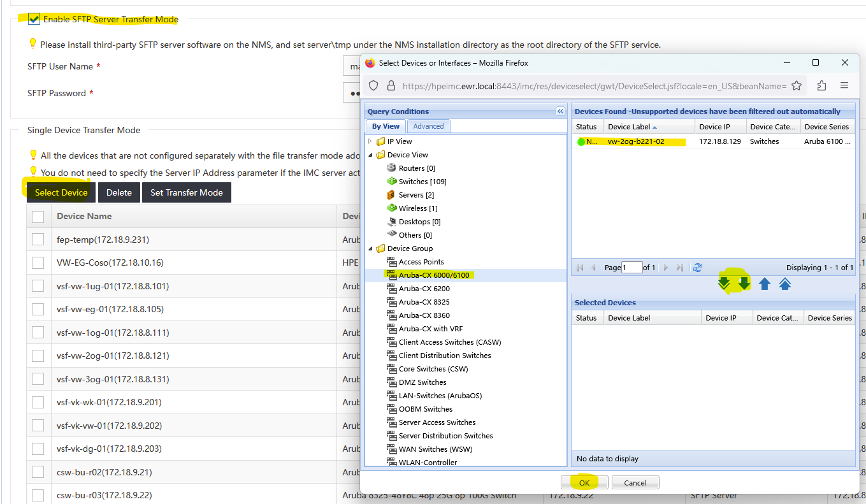Select the Core Switches (CSW) group
The height and width of the screenshot is (504, 866).
pos(433,369)
